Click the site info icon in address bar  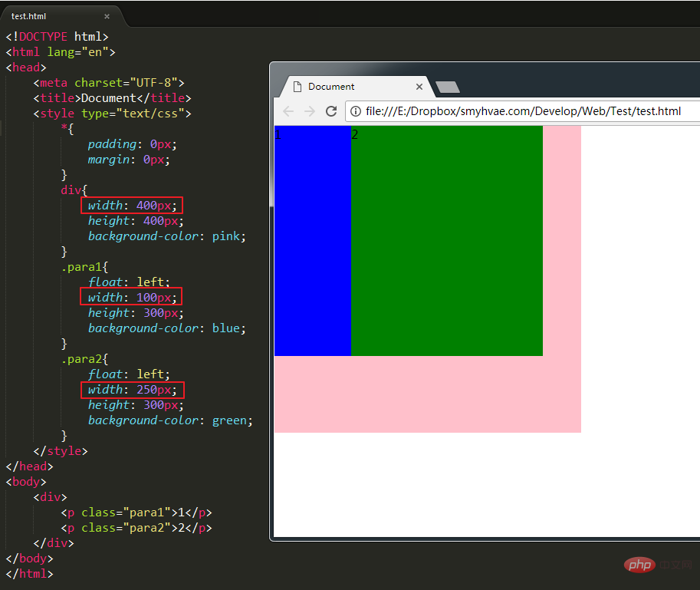[355, 111]
